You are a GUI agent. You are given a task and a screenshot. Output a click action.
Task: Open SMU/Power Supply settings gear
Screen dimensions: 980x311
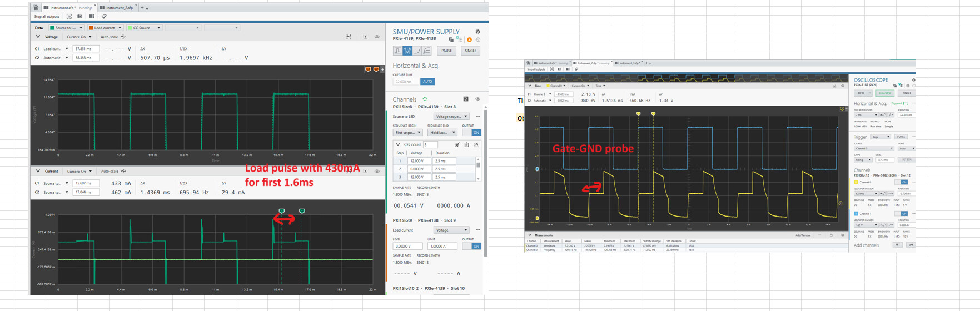click(x=477, y=32)
